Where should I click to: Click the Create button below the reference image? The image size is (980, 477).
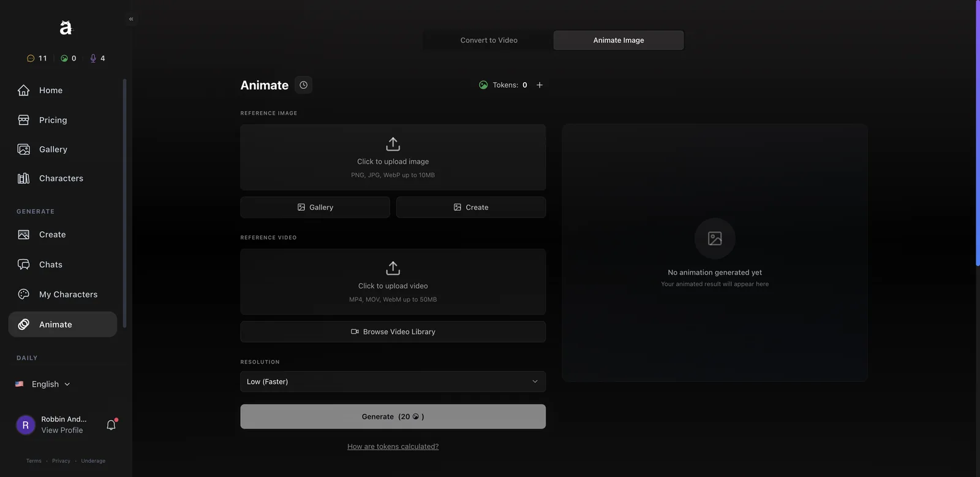coord(471,207)
